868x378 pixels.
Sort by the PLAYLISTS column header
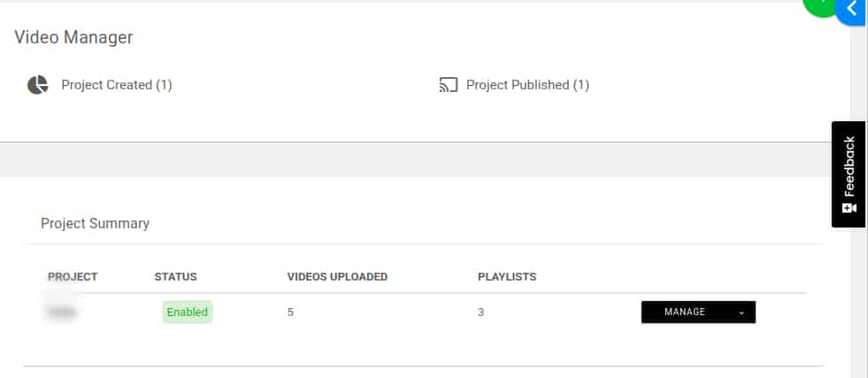tap(507, 277)
